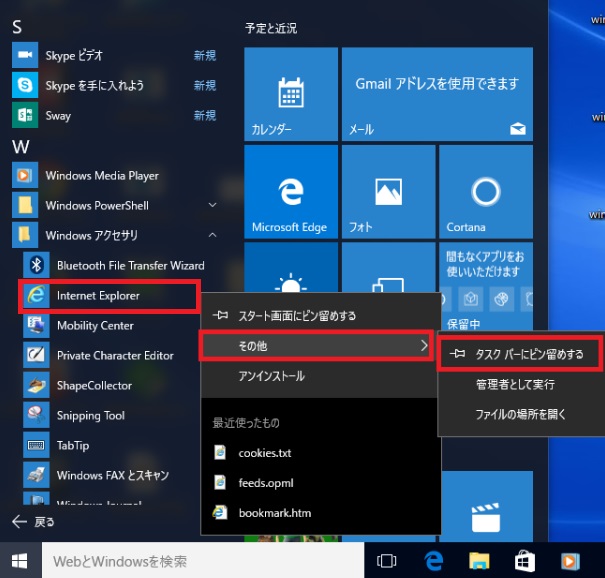This screenshot has height=578, width=605.
Task: Open Task View in taskbar
Action: (x=387, y=561)
